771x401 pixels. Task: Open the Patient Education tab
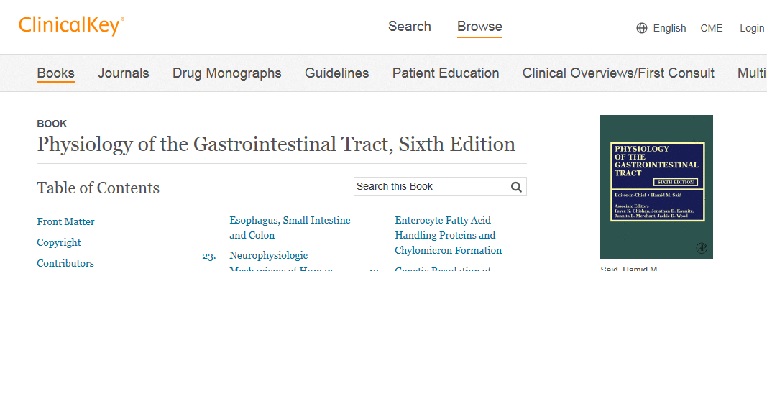[445, 73]
